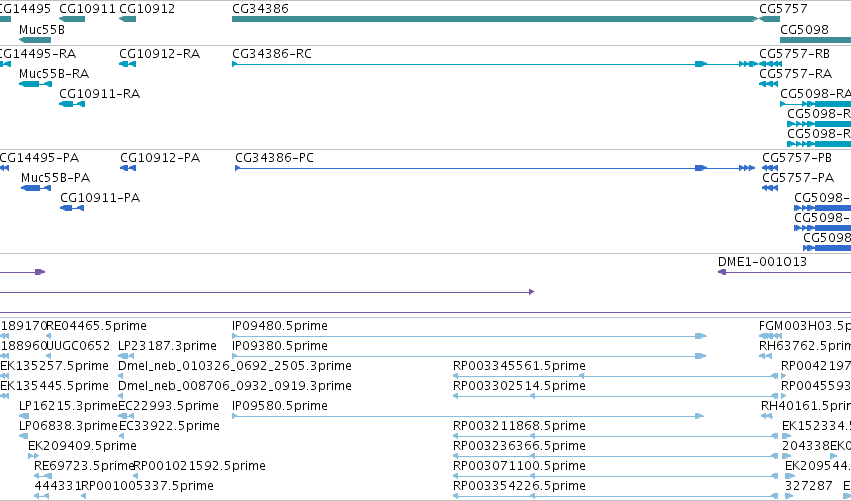Click Dmel_neb_008706_0932_0919.3prime label

pos(234,386)
